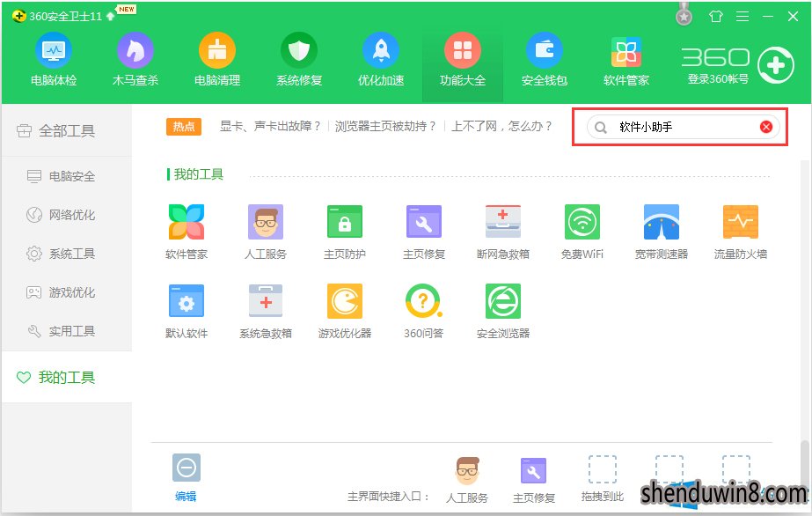Launch 断网急救箱 tool
812x516 pixels.
(x=503, y=232)
